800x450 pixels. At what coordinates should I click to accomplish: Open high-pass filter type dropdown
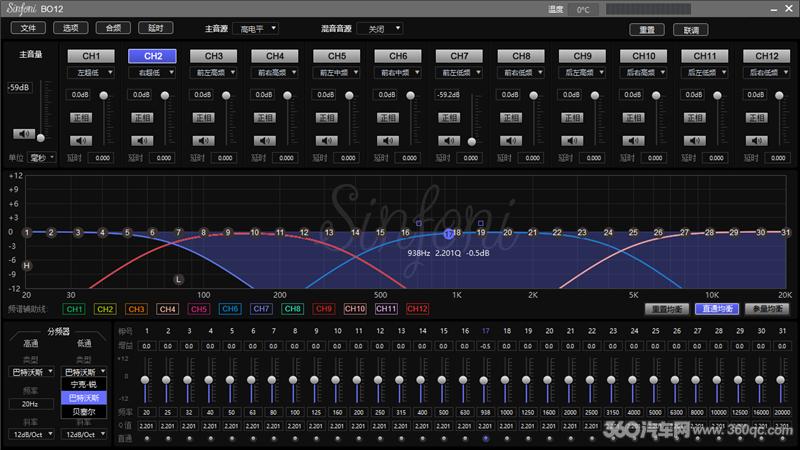31,372
